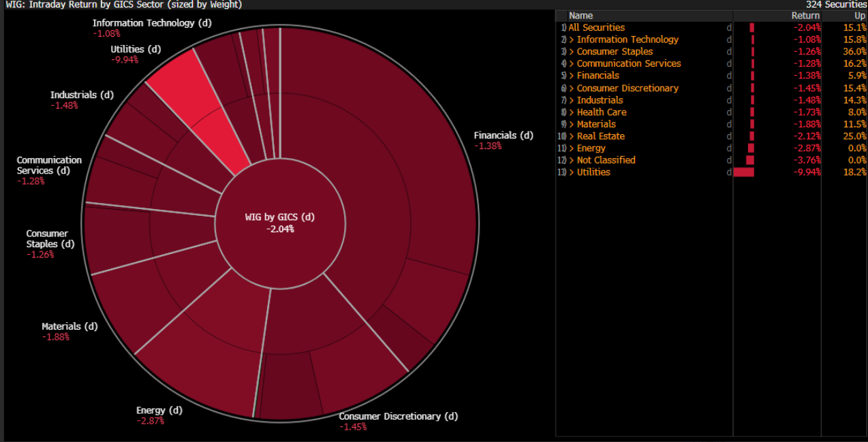
Task: Expand the Utilities sector row arrow
Action: [572, 172]
